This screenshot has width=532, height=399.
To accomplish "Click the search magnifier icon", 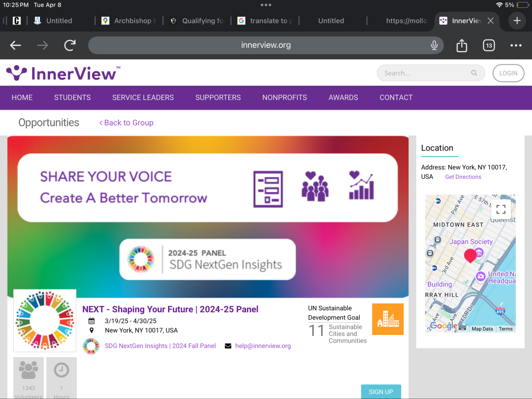I will pyautogui.click(x=474, y=73).
